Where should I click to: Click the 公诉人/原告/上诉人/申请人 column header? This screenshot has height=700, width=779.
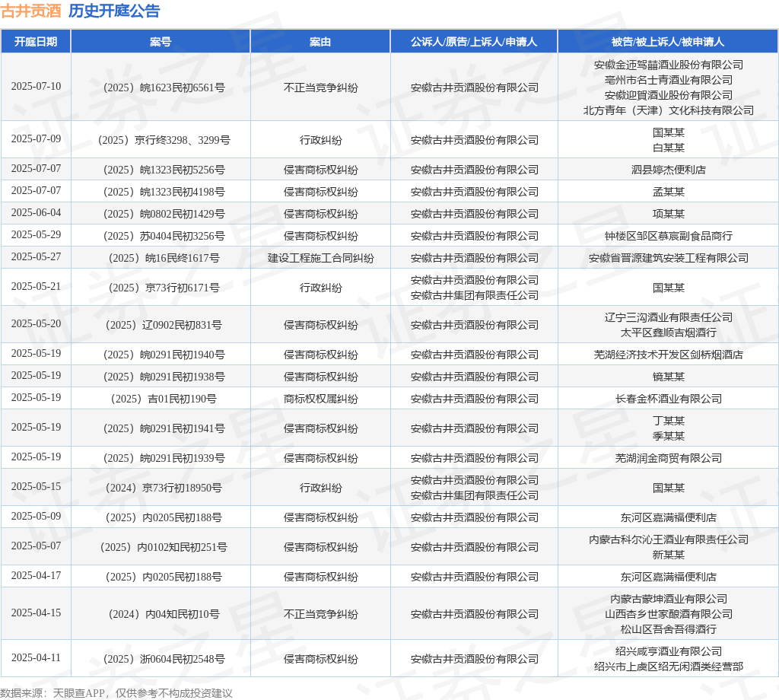(474, 42)
